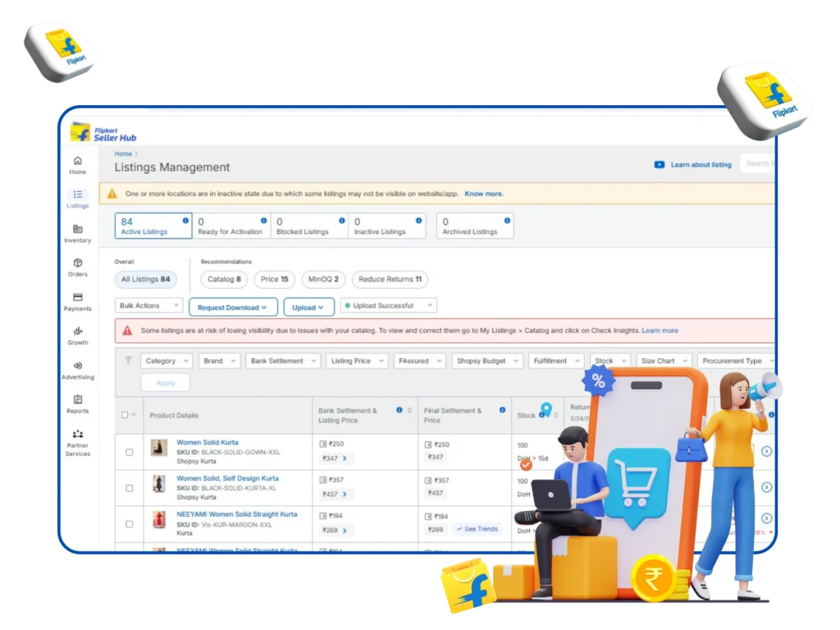
Task: Select the Reduce Returns 11 recommendation chip
Action: coord(390,280)
